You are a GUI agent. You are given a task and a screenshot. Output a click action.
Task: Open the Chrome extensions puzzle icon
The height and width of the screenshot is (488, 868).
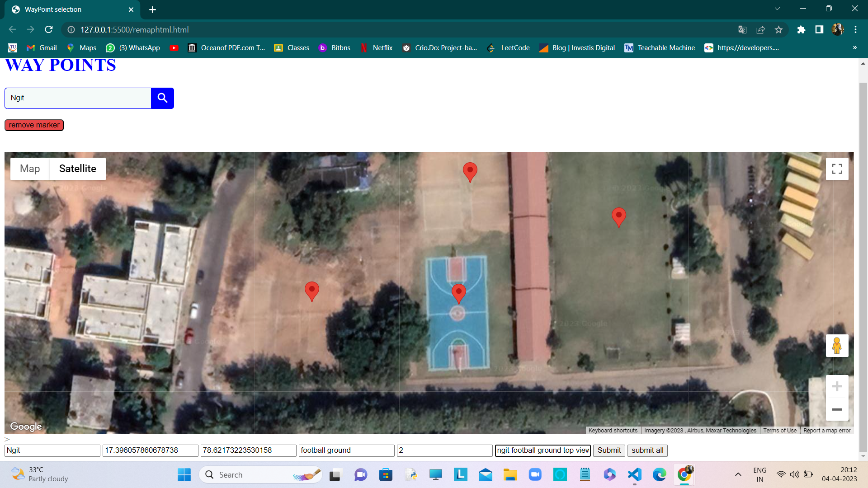801,30
